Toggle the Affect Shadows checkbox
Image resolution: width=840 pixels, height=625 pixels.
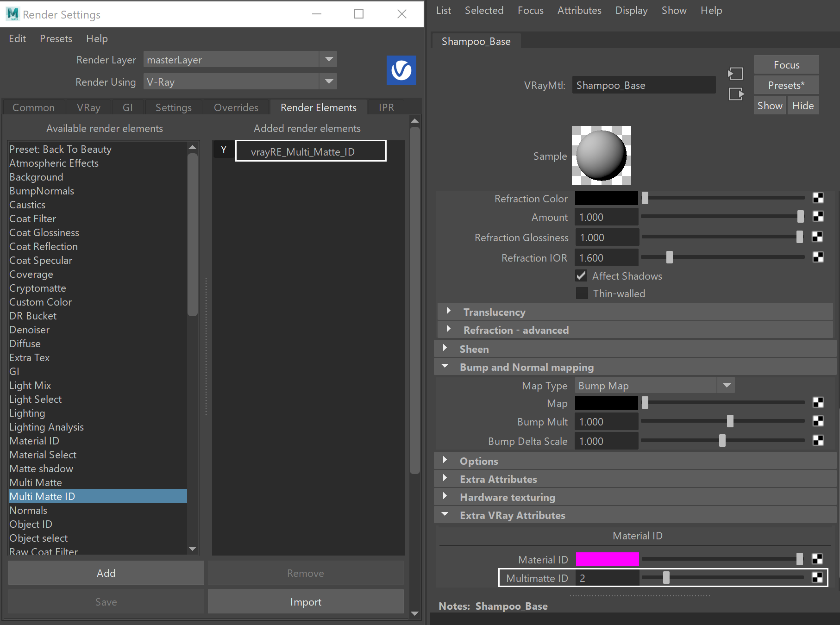[581, 276]
